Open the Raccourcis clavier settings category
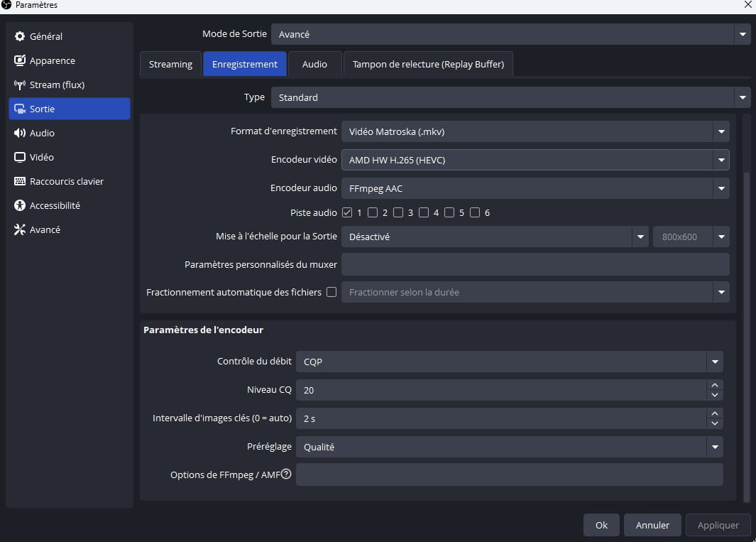The width and height of the screenshot is (756, 542). click(x=70, y=181)
